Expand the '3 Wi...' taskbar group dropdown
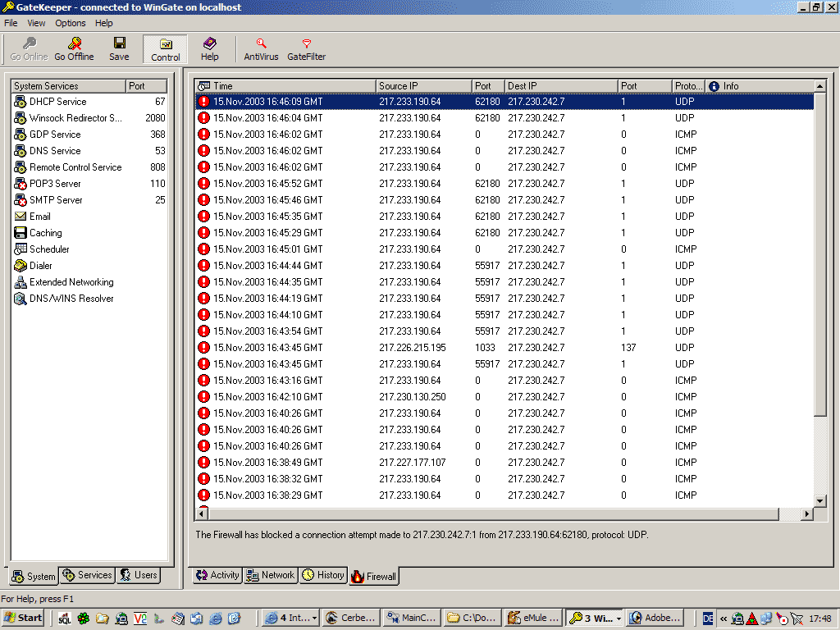The height and width of the screenshot is (630, 840). click(619, 619)
